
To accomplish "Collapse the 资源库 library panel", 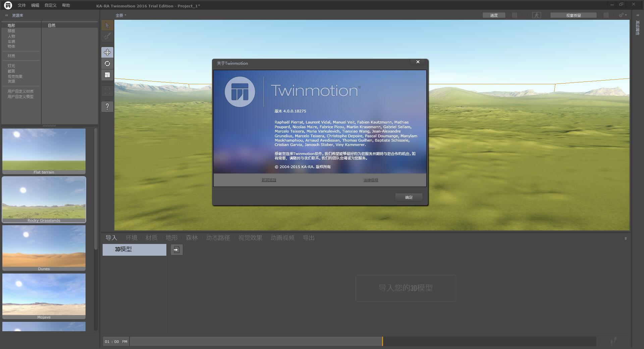I will 6,15.
